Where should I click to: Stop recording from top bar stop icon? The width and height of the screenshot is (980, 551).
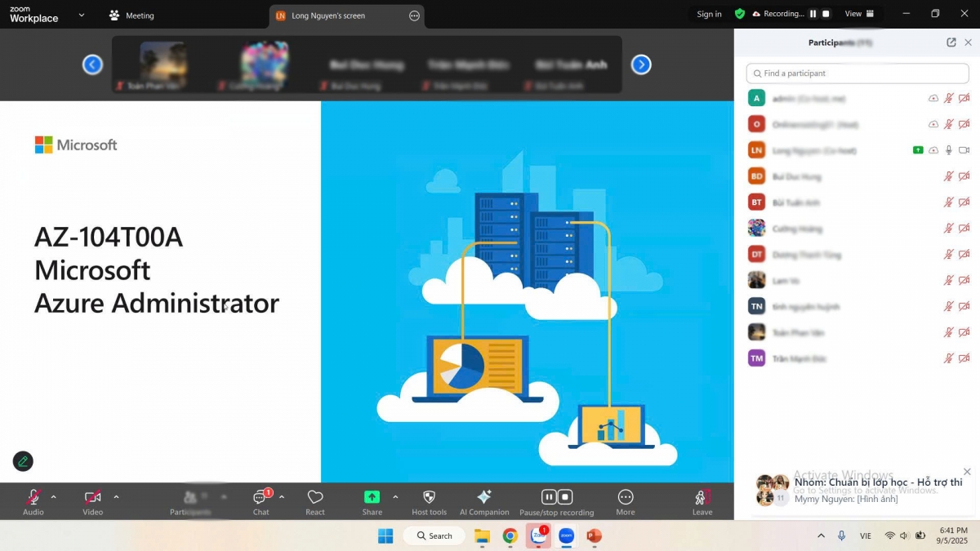pos(826,14)
